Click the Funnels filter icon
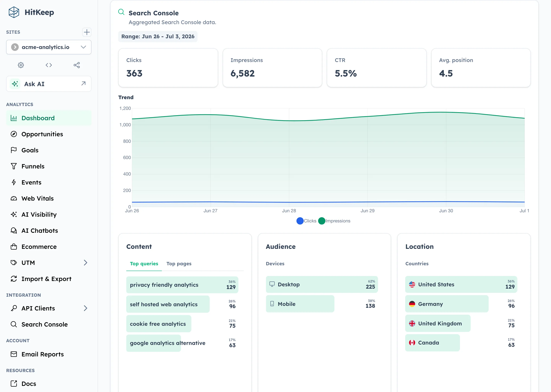This screenshot has height=392, width=551. coord(14,166)
